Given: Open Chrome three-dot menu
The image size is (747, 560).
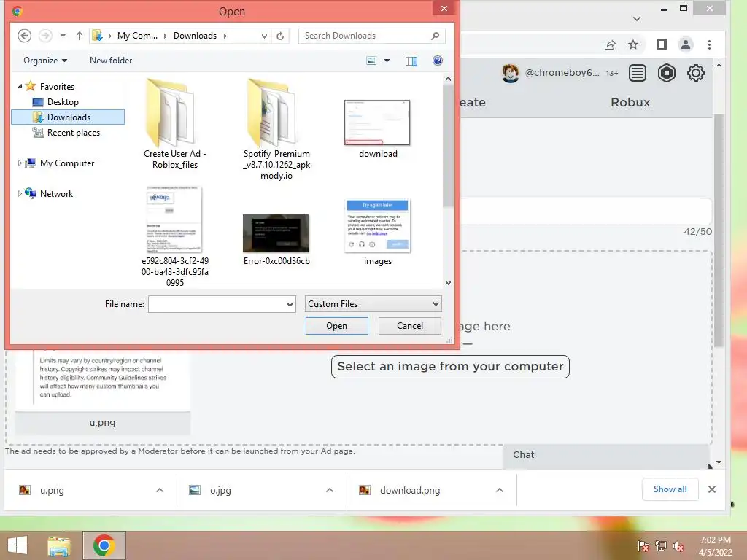Looking at the screenshot, I should (x=709, y=44).
